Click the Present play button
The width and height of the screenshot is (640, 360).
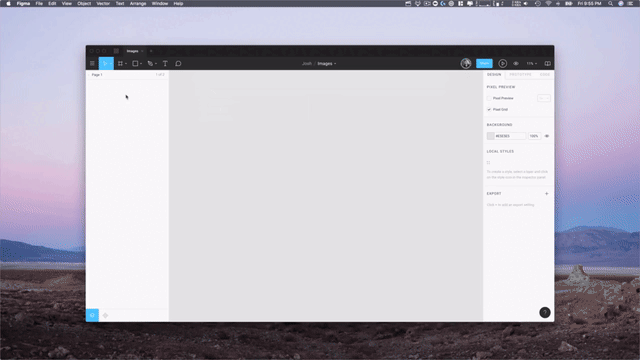[502, 64]
